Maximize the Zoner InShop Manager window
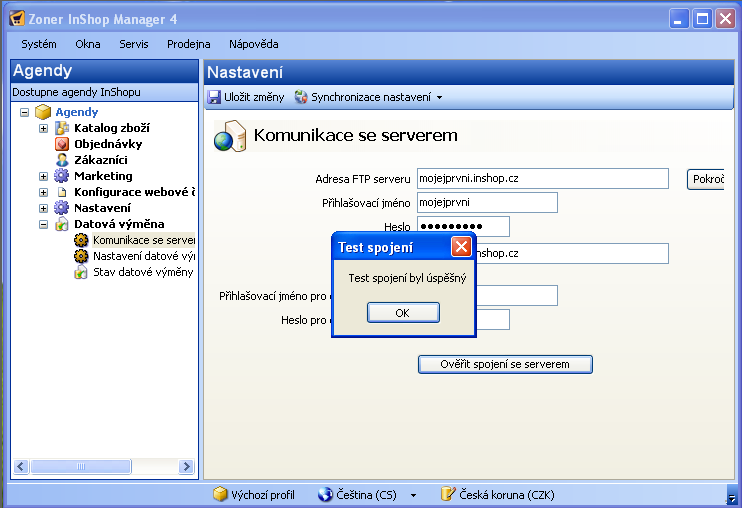The height and width of the screenshot is (508, 742). pos(702,19)
